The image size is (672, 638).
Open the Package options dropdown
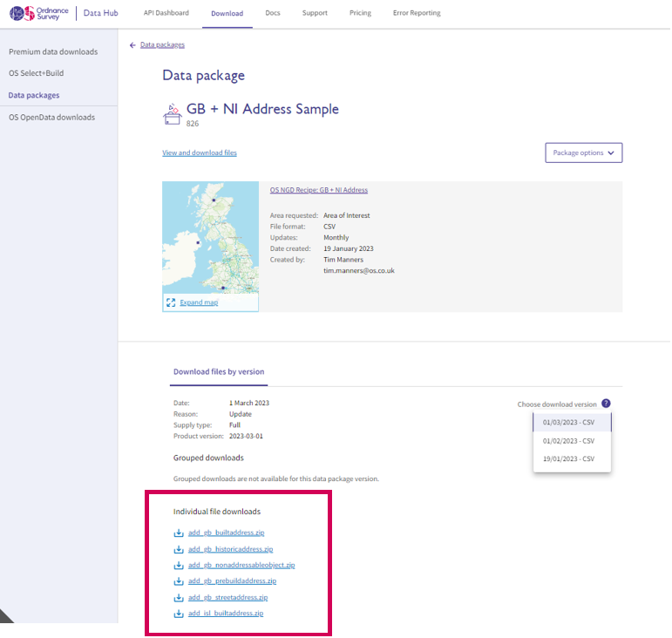point(583,153)
